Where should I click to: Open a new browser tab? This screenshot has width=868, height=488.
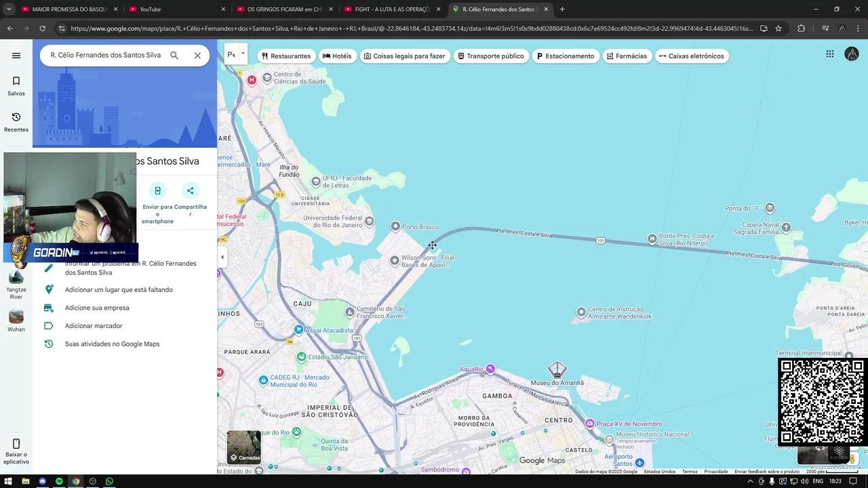(562, 9)
